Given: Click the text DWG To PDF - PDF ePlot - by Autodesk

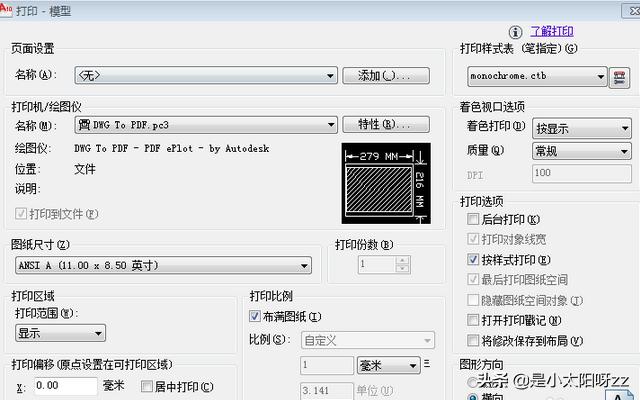Looking at the screenshot, I should [172, 149].
